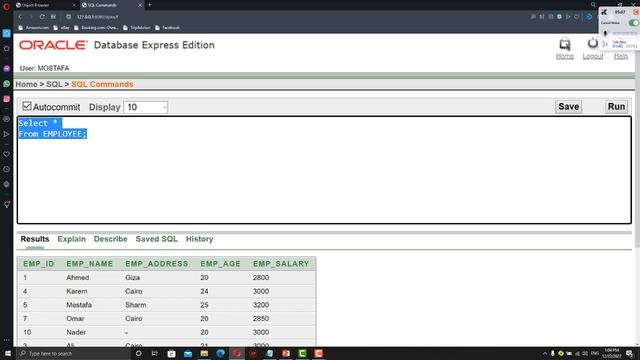Click the Logout link text

[x=593, y=56]
